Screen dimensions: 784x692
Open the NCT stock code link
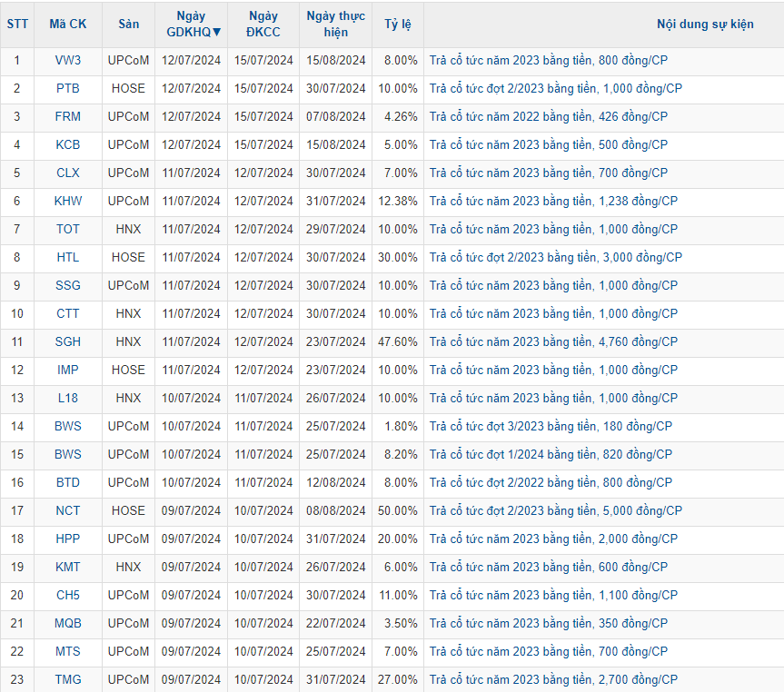click(68, 510)
